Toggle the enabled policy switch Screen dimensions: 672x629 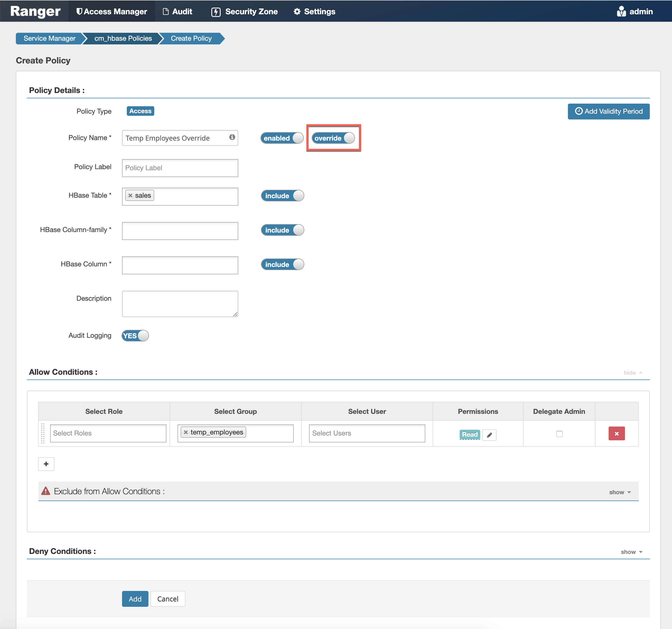pos(282,138)
